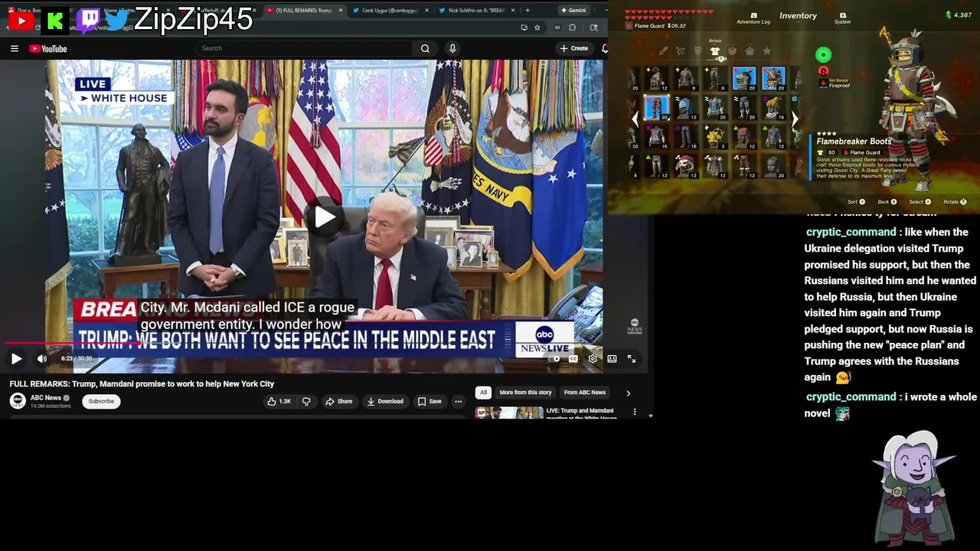Image resolution: width=980 pixels, height=551 pixels.
Task: Share the video
Action: tap(338, 401)
